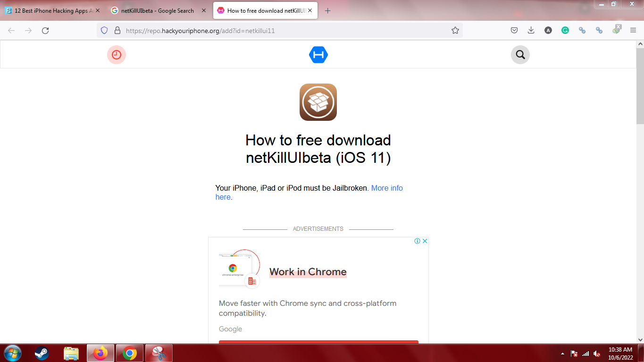The width and height of the screenshot is (644, 362).
Task: Click the AdChoices info icon on advertisement
Action: point(417,241)
